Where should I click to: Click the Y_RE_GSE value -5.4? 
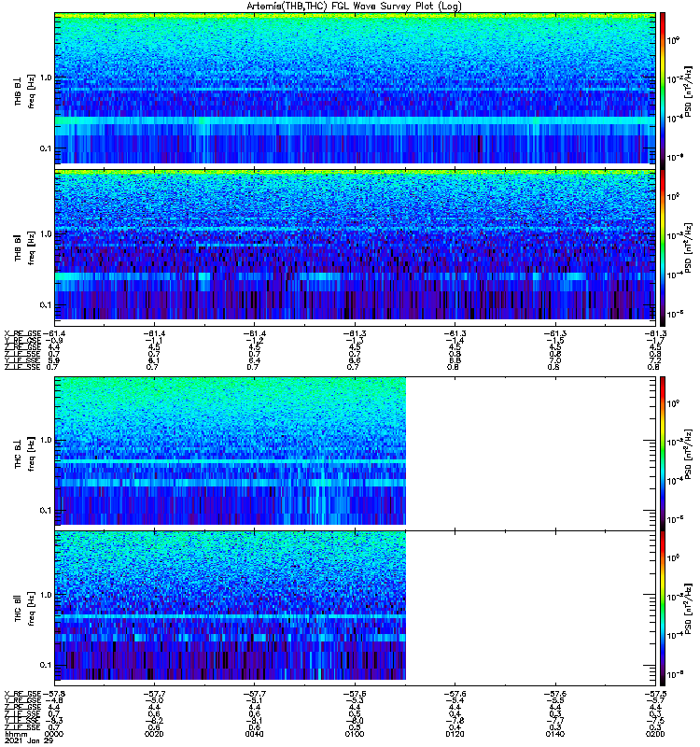pos(455,701)
